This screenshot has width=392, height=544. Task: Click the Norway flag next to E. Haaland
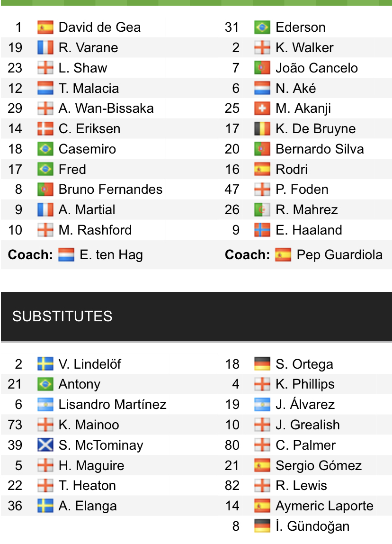[262, 230]
